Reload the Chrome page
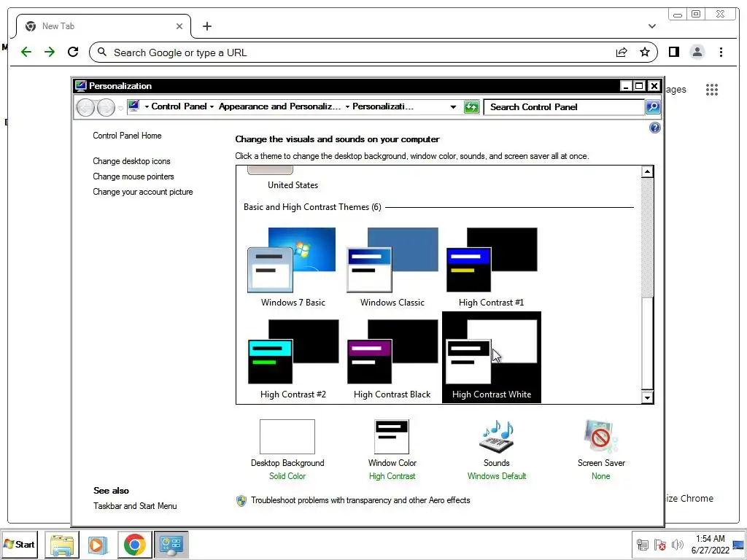The width and height of the screenshot is (747, 560). tap(73, 52)
